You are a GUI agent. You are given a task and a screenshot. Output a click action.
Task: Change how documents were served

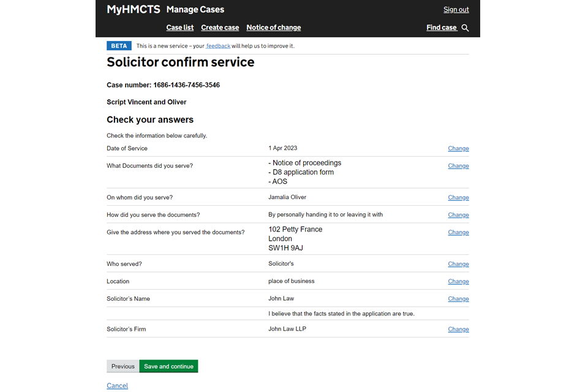pyautogui.click(x=458, y=215)
